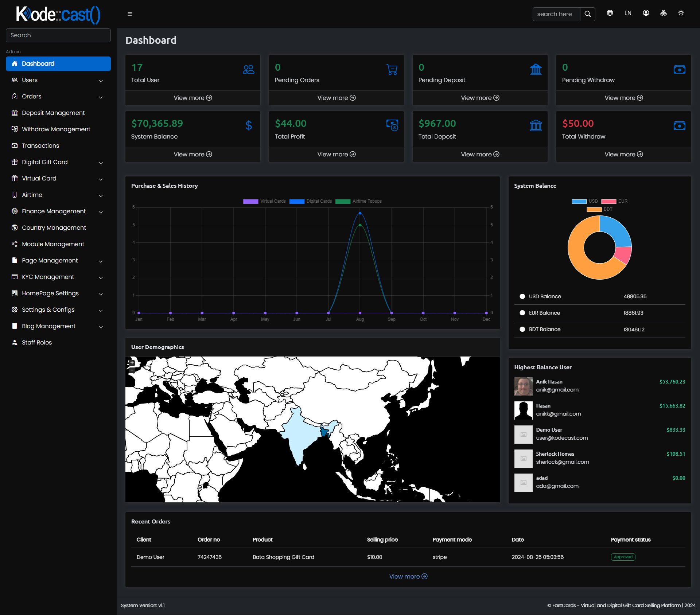Image resolution: width=700 pixels, height=615 pixels.
Task: Open the Transactions sidebar item
Action: [40, 146]
